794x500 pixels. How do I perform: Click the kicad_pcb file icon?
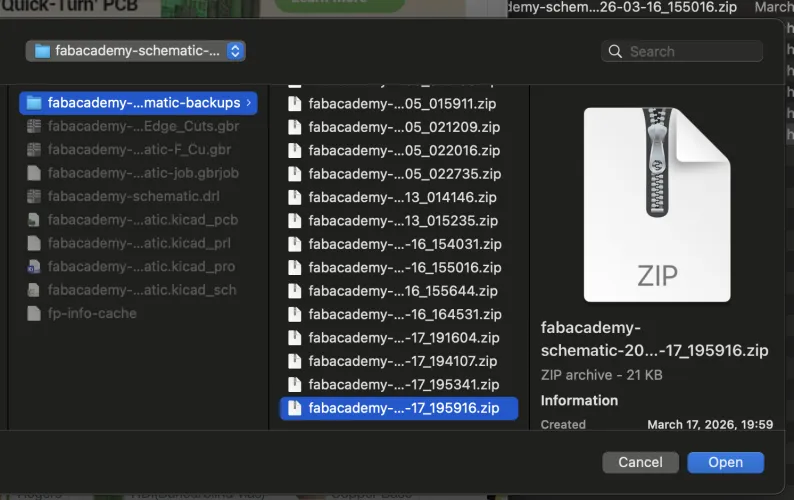pos(34,220)
